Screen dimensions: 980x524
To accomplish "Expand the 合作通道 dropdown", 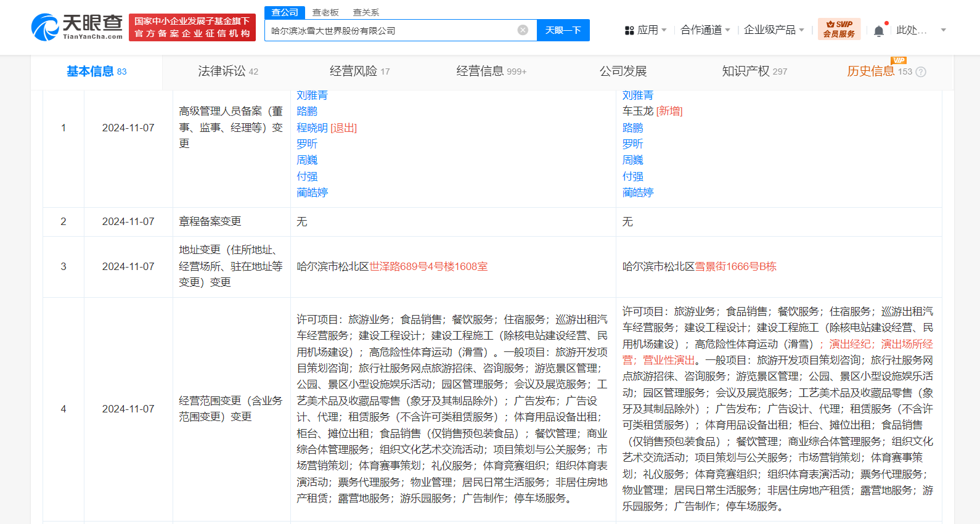I will [x=705, y=30].
